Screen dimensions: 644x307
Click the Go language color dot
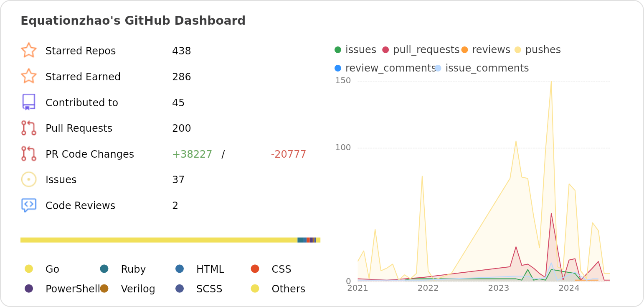click(29, 269)
